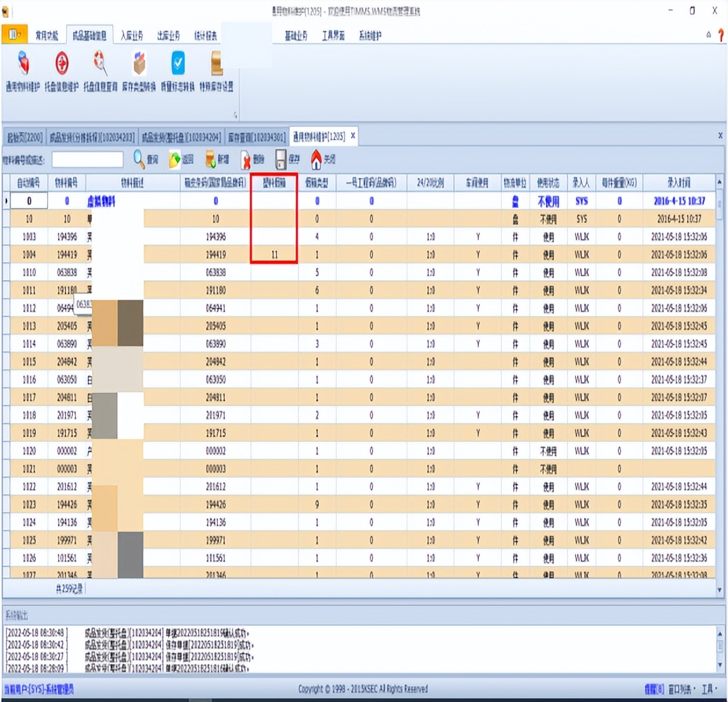Switch to the 统计报表 ribbon tab
Image resolution: width=728 pixels, height=702 pixels.
[x=205, y=36]
